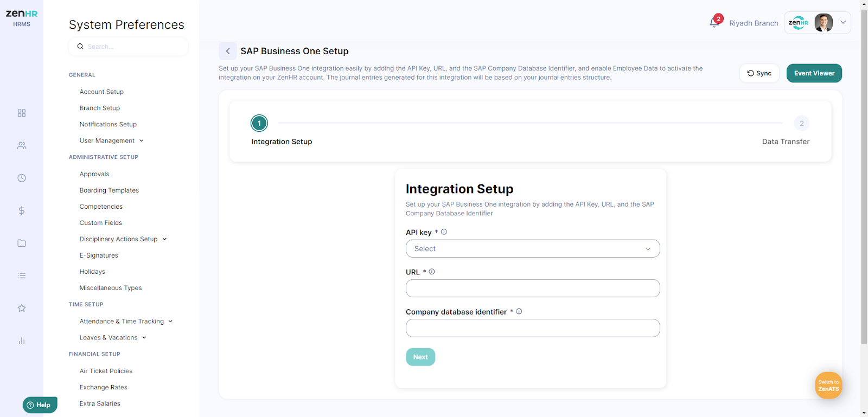
Task: Expand the account menu chevron in header
Action: click(x=843, y=23)
